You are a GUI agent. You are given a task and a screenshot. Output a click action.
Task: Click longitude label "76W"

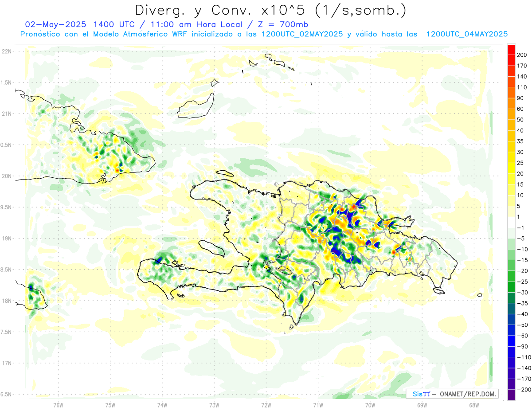58,404
